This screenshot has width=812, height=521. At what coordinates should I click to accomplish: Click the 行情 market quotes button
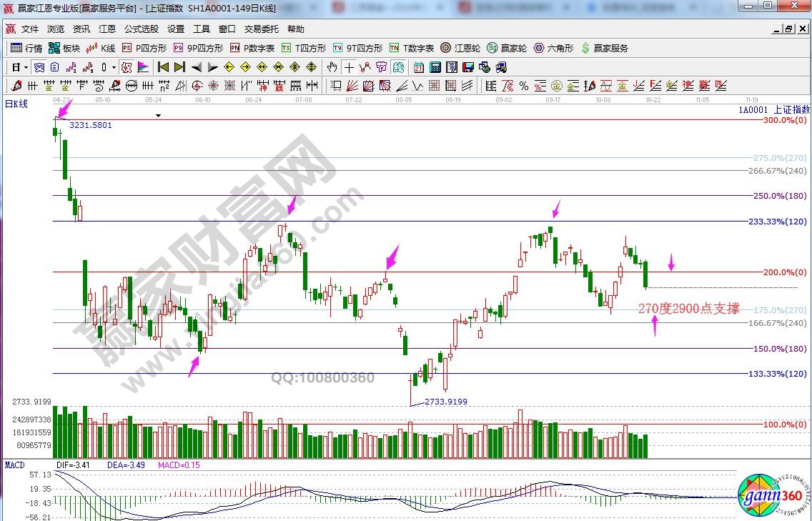click(x=27, y=48)
